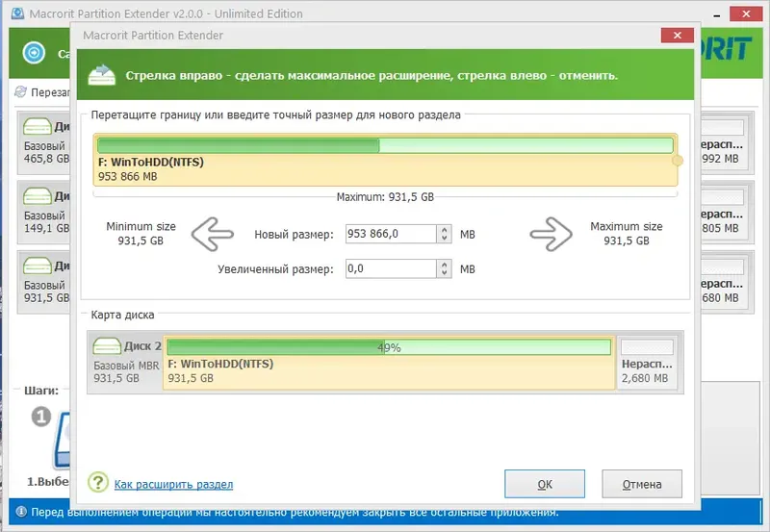Select the unallocated 2,680 MB block in disk map
This screenshot has width=770, height=532.
click(647, 364)
